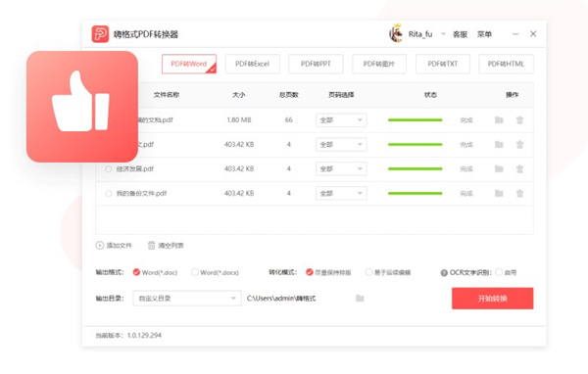Image resolution: width=588 pixels, height=374 pixels.
Task: Select Word(*.doc) output format
Action: pyautogui.click(x=136, y=272)
